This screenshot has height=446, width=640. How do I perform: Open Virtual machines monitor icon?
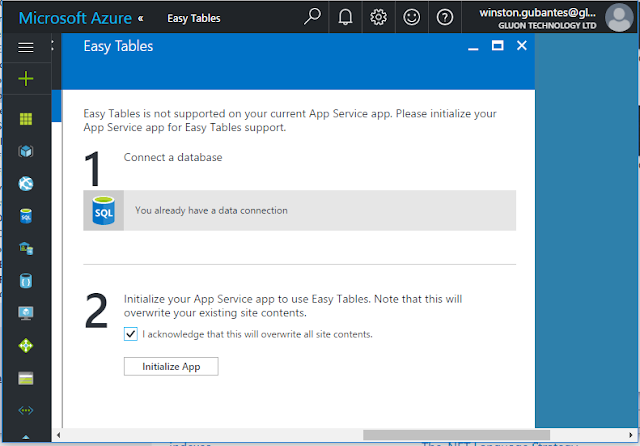(x=26, y=313)
